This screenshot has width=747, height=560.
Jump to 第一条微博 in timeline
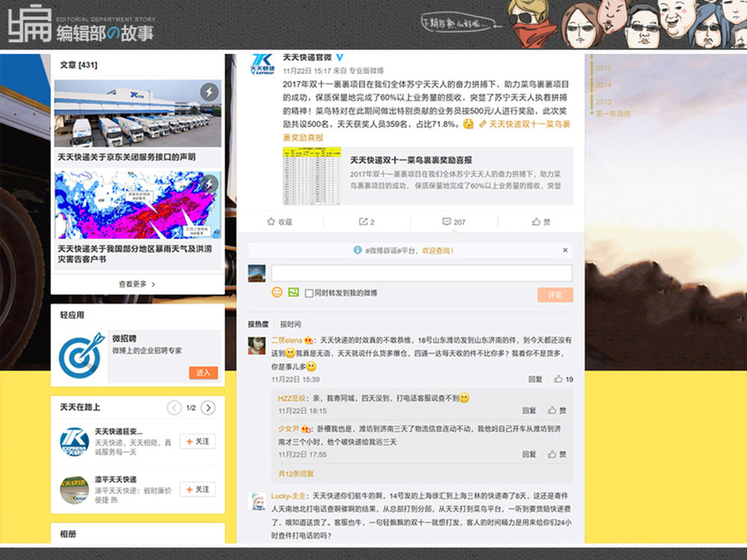pyautogui.click(x=613, y=113)
